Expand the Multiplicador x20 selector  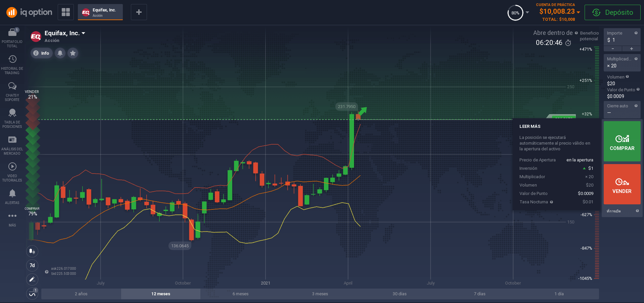[622, 63]
